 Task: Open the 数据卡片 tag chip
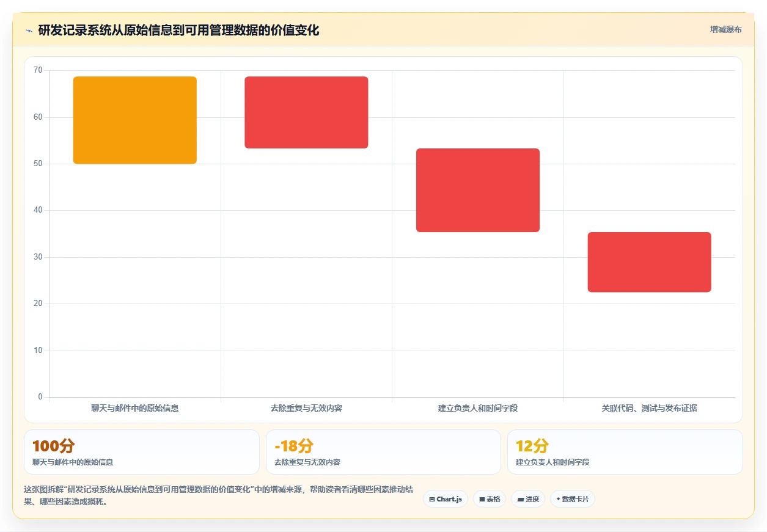coord(573,499)
